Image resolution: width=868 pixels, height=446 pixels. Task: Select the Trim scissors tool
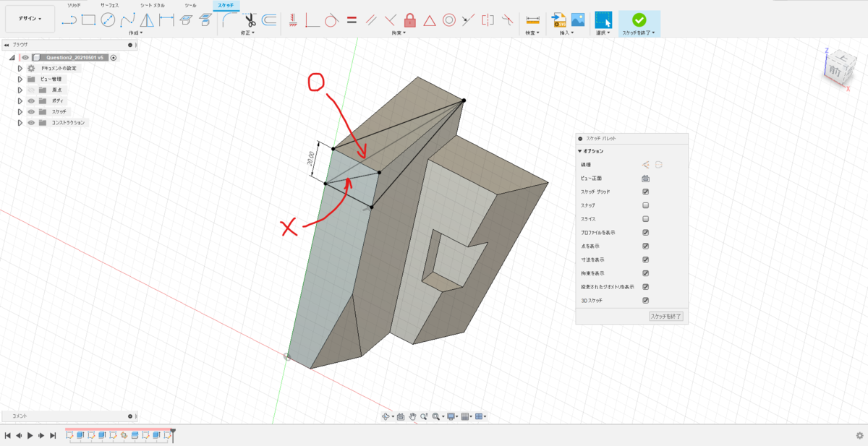(250, 20)
